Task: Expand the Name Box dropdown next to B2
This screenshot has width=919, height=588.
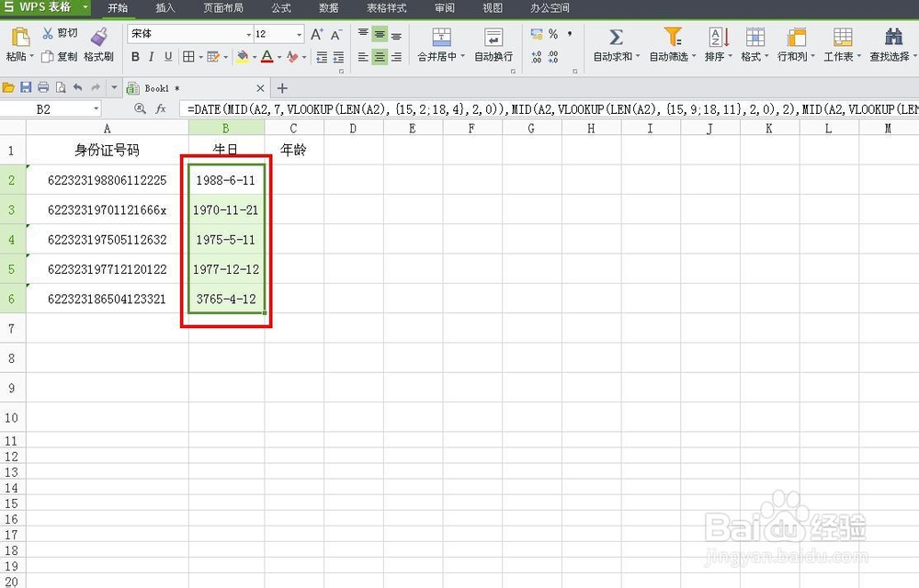Action: 96,109
